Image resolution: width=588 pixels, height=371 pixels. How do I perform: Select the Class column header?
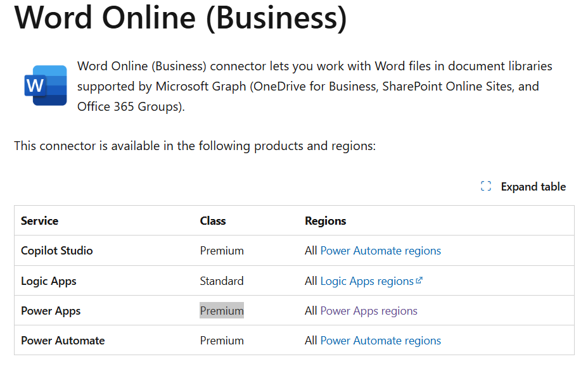click(213, 221)
